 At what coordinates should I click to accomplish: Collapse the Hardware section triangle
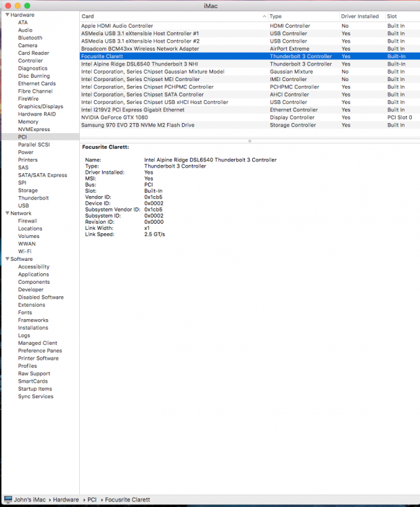click(x=7, y=15)
